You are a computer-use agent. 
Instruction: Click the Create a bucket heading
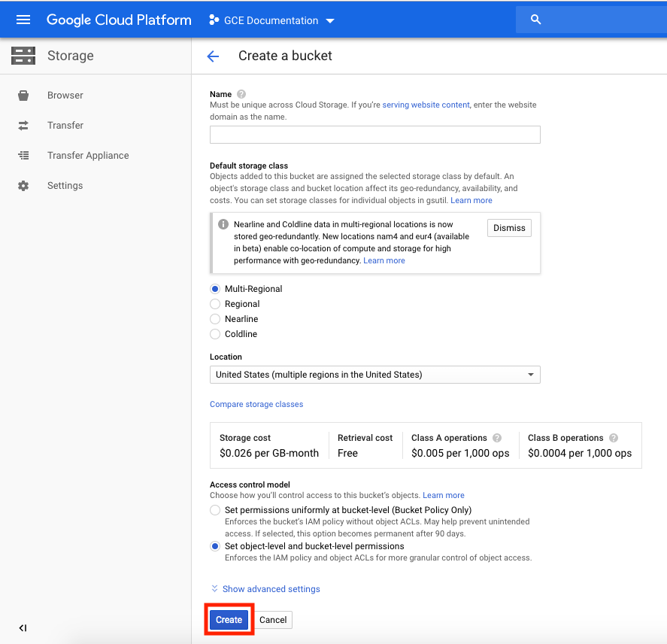pyautogui.click(x=285, y=56)
